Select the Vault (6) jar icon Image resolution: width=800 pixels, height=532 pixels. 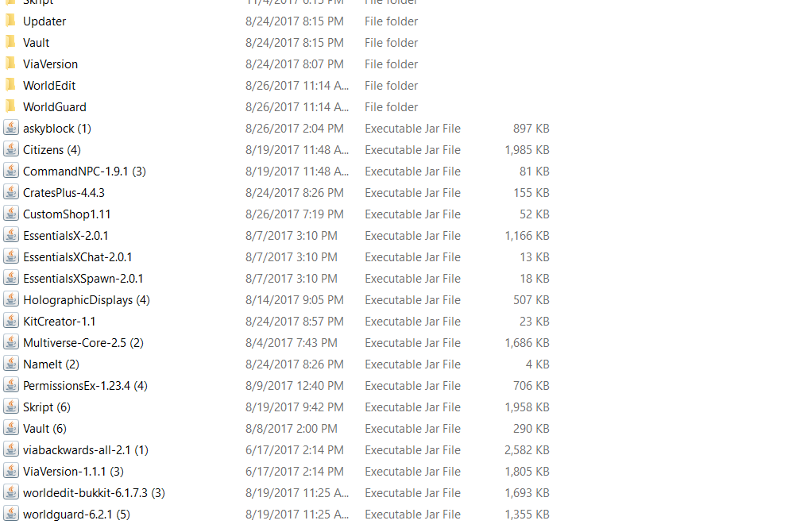pyautogui.click(x=11, y=427)
